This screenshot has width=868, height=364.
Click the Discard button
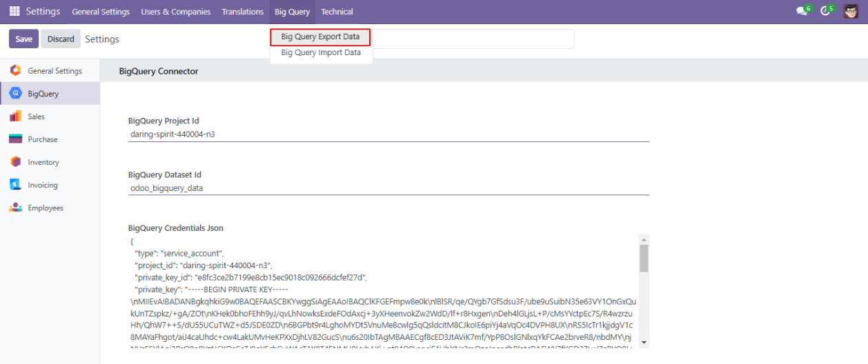pyautogui.click(x=61, y=39)
